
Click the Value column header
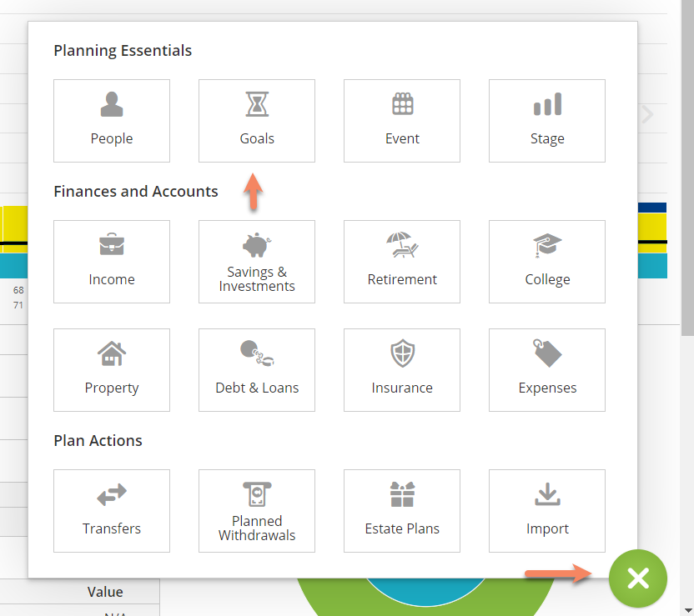click(105, 590)
